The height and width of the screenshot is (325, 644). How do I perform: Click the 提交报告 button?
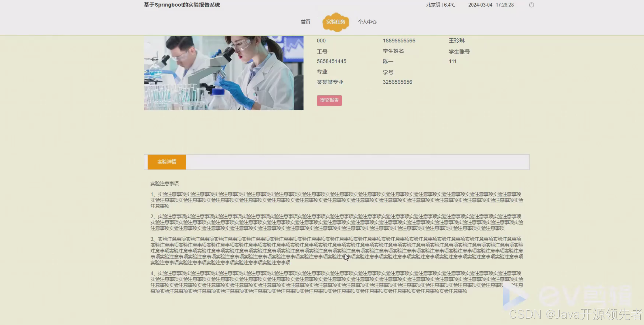click(329, 100)
